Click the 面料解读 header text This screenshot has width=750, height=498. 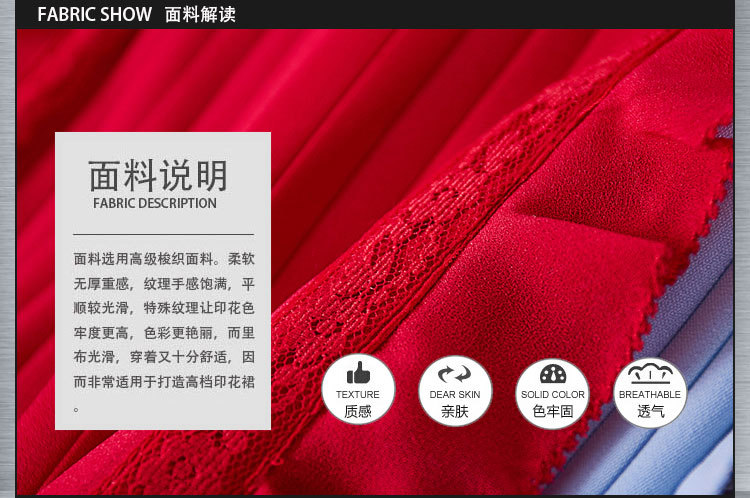coord(200,14)
